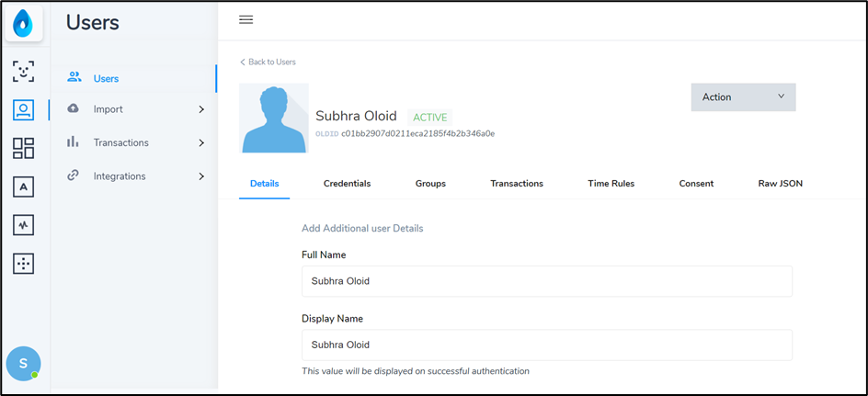Screen dimensions: 868x396
Task: Expand the Integrations menu chevron
Action: click(201, 176)
